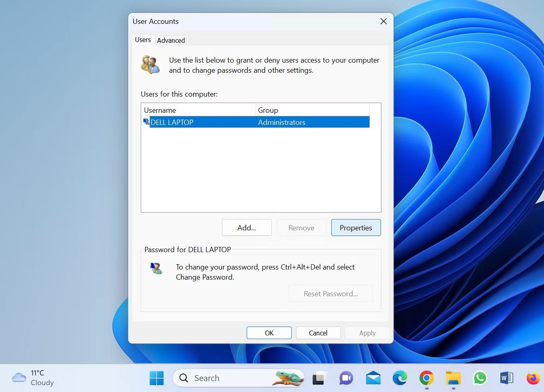Screen dimensions: 544x392
Task: Open Windows Start menu
Action: (x=157, y=378)
